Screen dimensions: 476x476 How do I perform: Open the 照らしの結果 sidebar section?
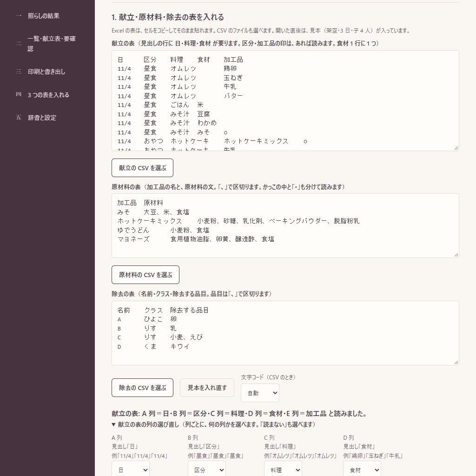point(43,16)
